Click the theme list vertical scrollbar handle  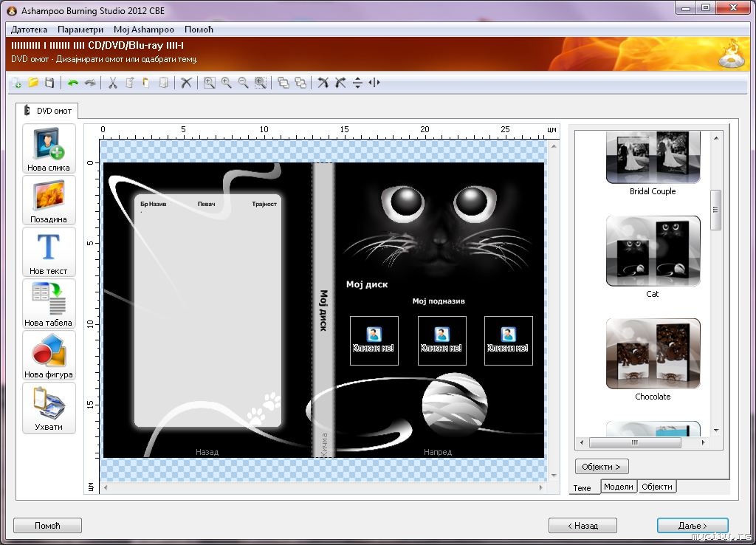point(716,210)
